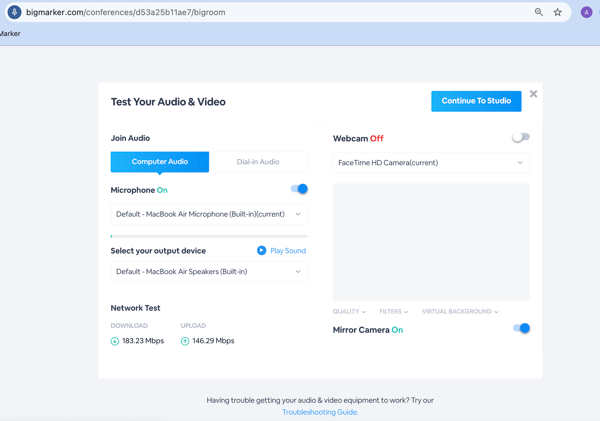Click the microphone site icon in address bar
The width and height of the screenshot is (600, 421).
pos(15,12)
